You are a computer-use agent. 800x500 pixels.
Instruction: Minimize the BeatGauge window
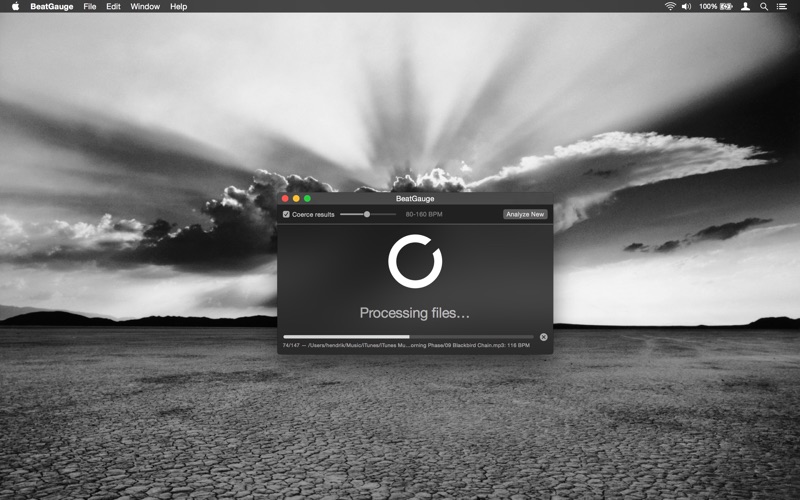(x=296, y=199)
